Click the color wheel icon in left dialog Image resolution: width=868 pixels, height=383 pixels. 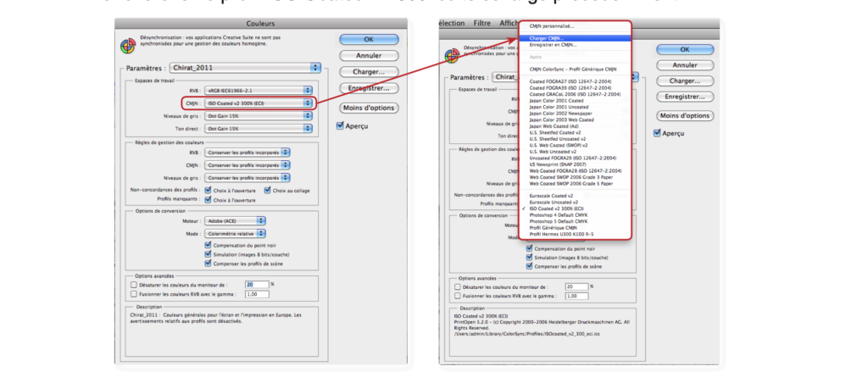(128, 45)
